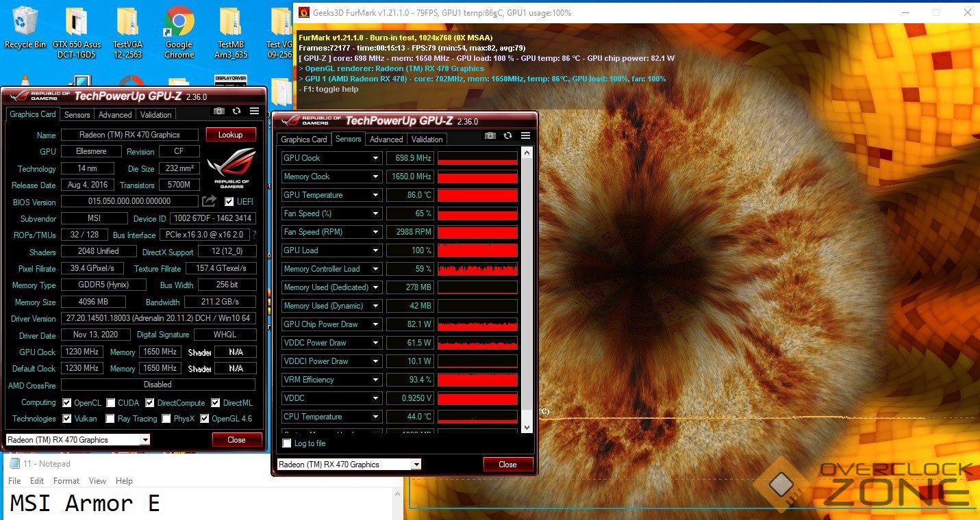The image size is (980, 520).
Task: Open the VRM Efficiency sensor dropdown
Action: click(x=375, y=380)
